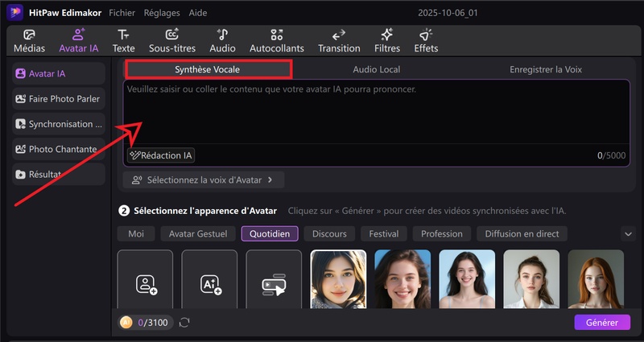644x342 pixels.
Task: Open the Autocollants stickers panel
Action: 277,40
